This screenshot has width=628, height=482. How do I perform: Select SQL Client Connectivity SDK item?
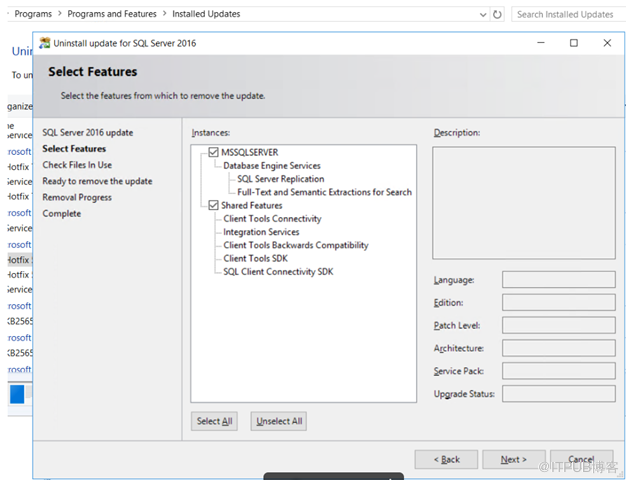[278, 271]
